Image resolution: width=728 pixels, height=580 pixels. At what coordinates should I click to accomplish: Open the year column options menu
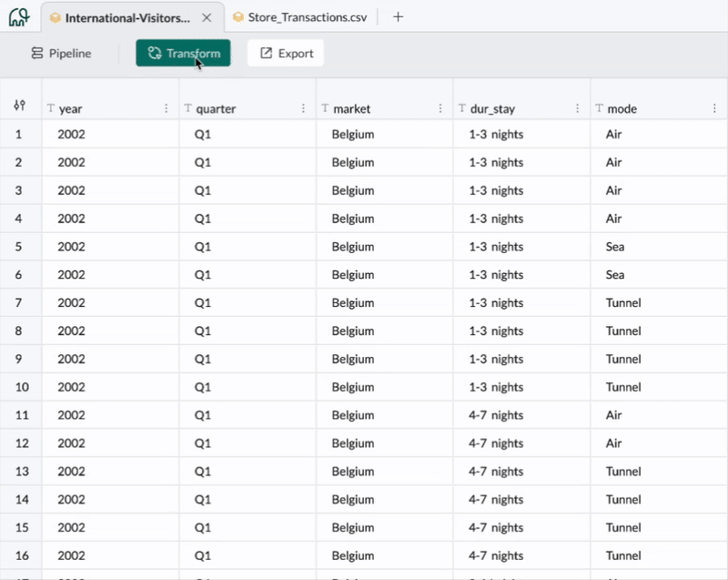click(166, 108)
